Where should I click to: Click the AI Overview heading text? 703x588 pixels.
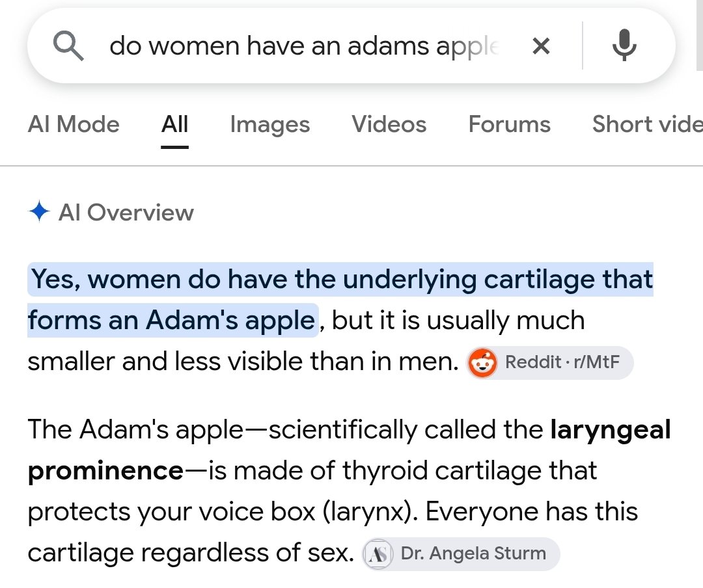coord(126,212)
